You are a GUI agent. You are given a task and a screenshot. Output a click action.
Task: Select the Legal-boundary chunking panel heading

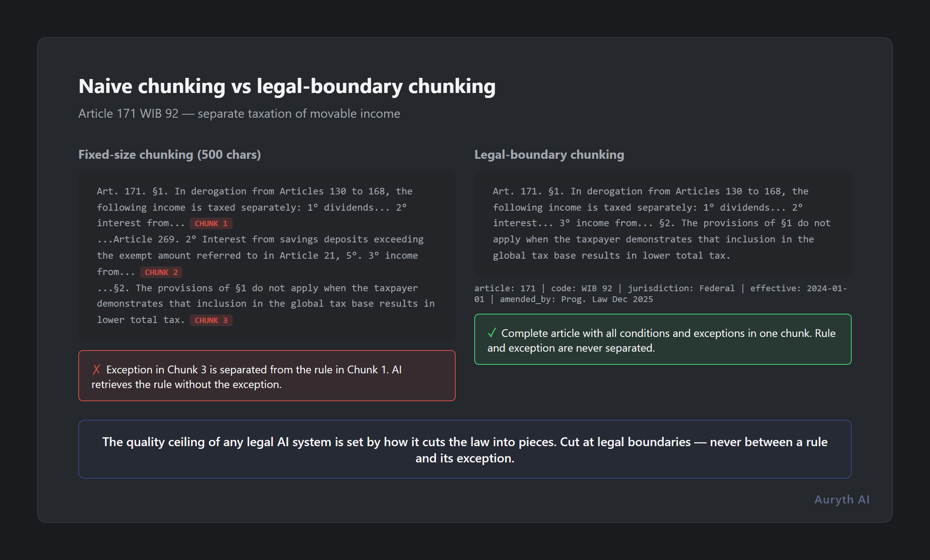tap(549, 154)
